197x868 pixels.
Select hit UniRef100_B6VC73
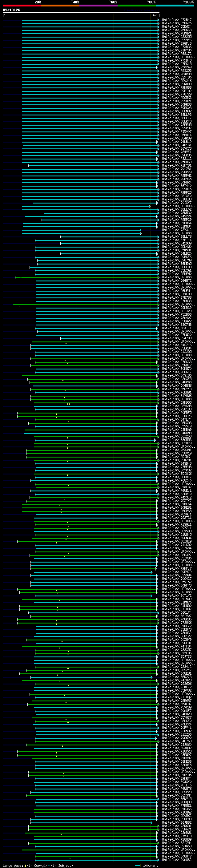click(177, 149)
